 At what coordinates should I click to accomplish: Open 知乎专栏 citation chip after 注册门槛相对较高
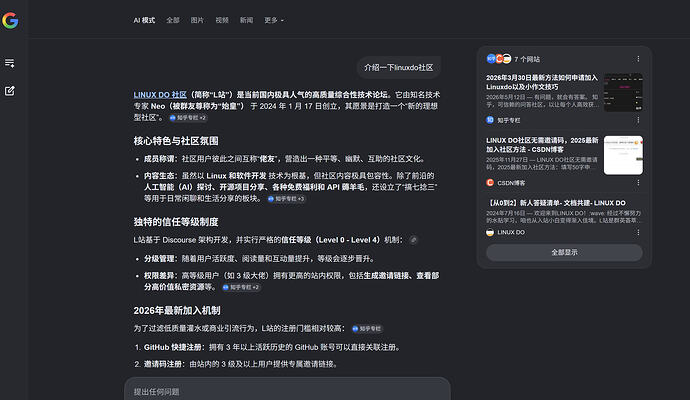click(x=367, y=328)
